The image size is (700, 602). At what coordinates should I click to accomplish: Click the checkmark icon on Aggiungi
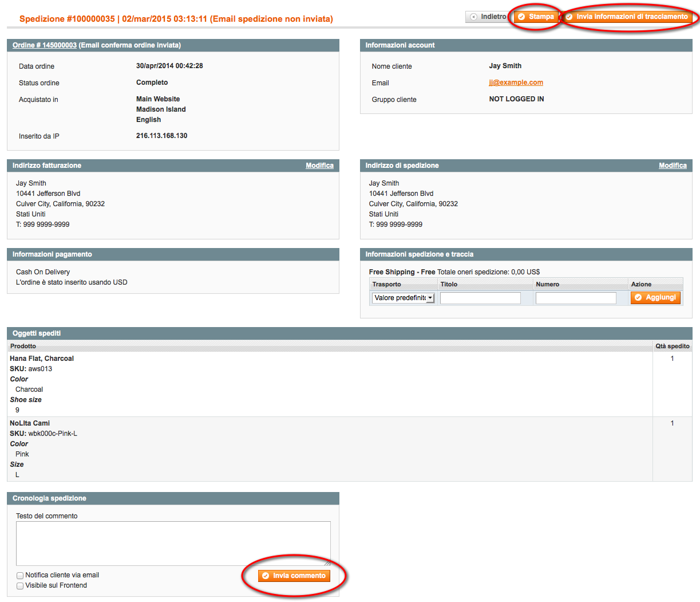pyautogui.click(x=638, y=298)
